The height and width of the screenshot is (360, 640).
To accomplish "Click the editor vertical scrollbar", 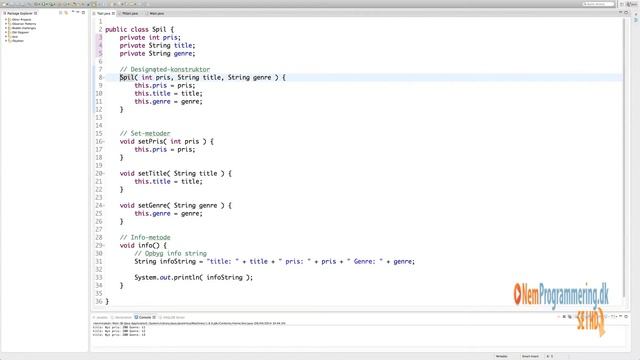I will (x=624, y=159).
